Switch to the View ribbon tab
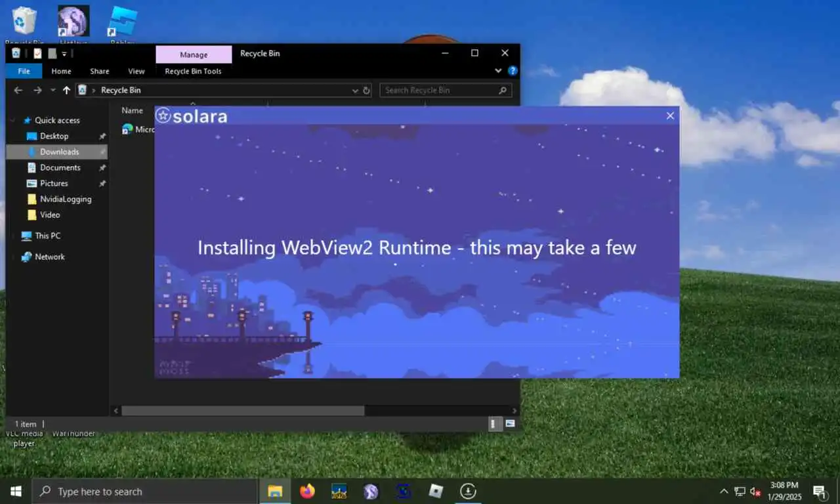The image size is (840, 504). [136, 72]
